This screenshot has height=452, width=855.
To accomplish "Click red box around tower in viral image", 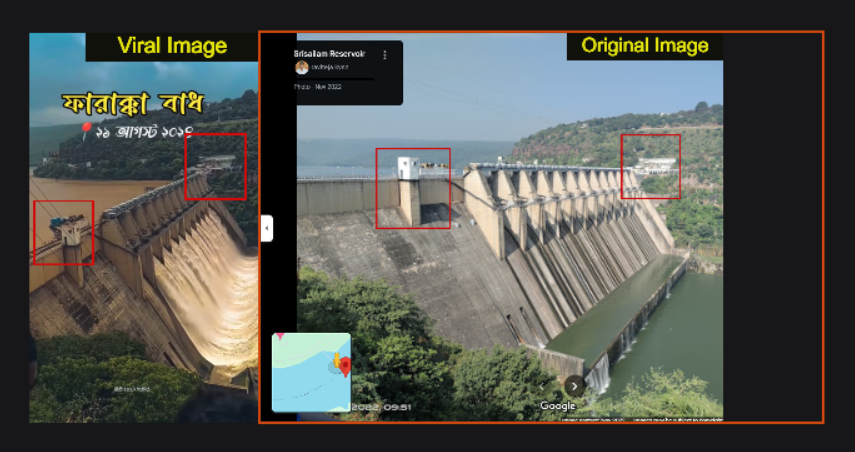I will 64,233.
